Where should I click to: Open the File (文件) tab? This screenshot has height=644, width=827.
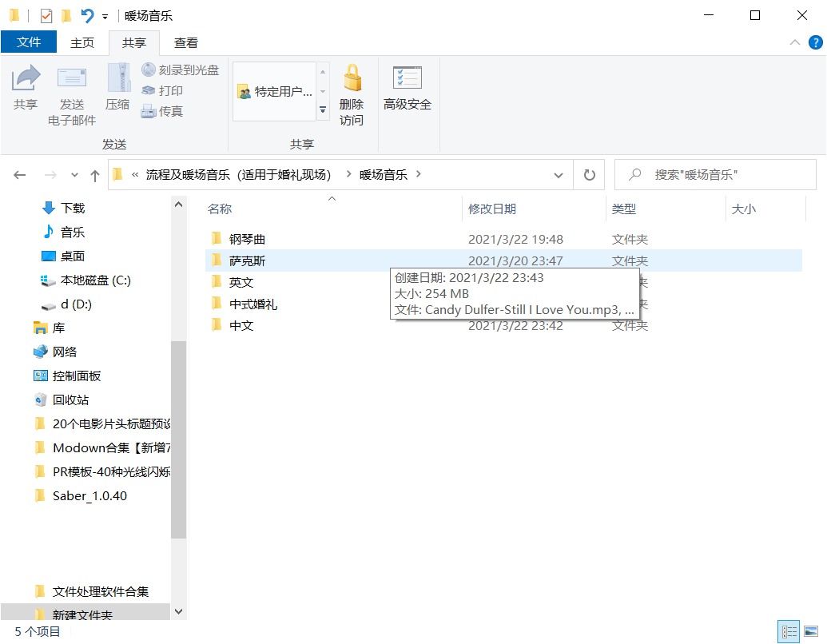pos(29,42)
